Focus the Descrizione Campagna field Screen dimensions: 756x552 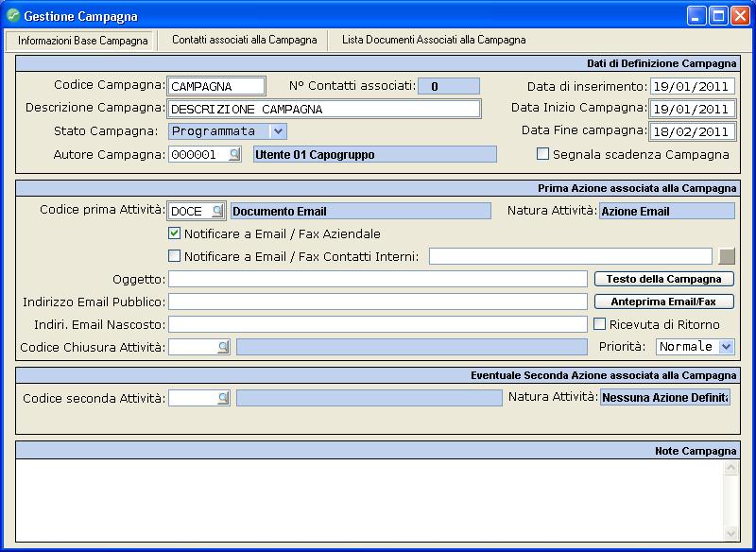click(x=324, y=109)
